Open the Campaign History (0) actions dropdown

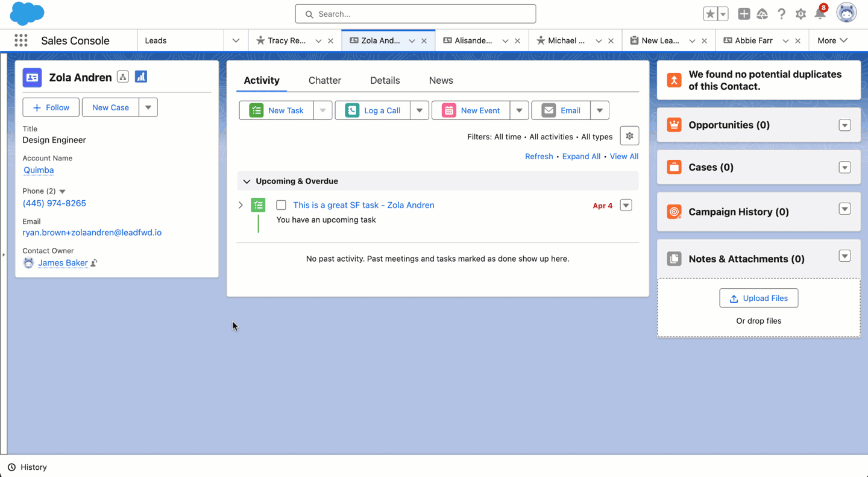pyautogui.click(x=844, y=209)
